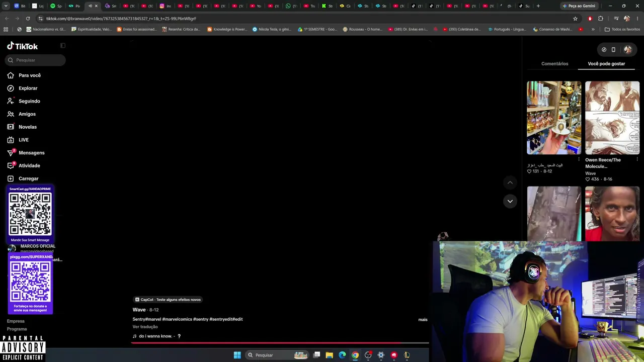Screen dimensions: 644x362
Task: Switch to the Comentários tab
Action: click(554, 64)
